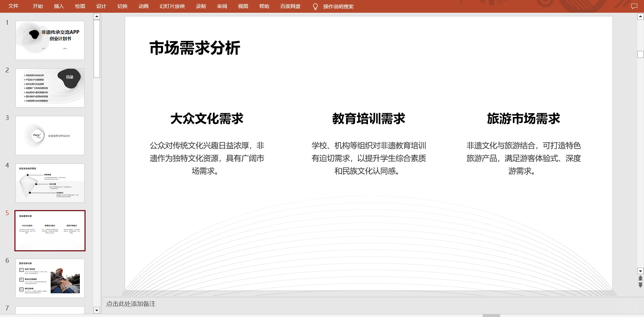This screenshot has width=644, height=317.
Task: Click the scroll-down arrow on the main editing pane
Action: coord(640,271)
